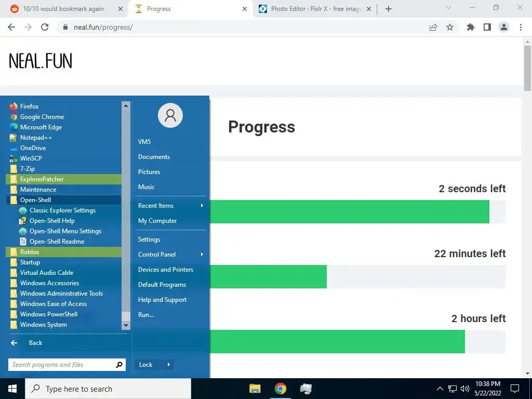
Task: Click the NEAL.FUN logo link
Action: 41,61
